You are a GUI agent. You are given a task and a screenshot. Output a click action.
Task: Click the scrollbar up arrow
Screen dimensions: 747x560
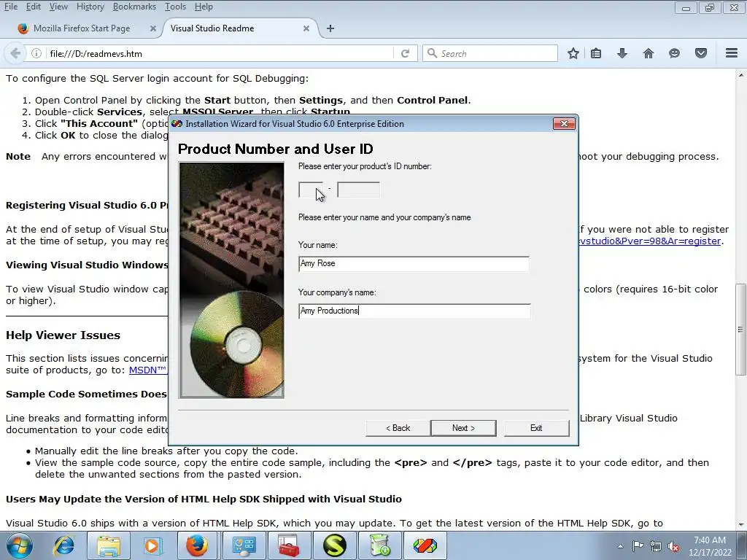tap(740, 75)
